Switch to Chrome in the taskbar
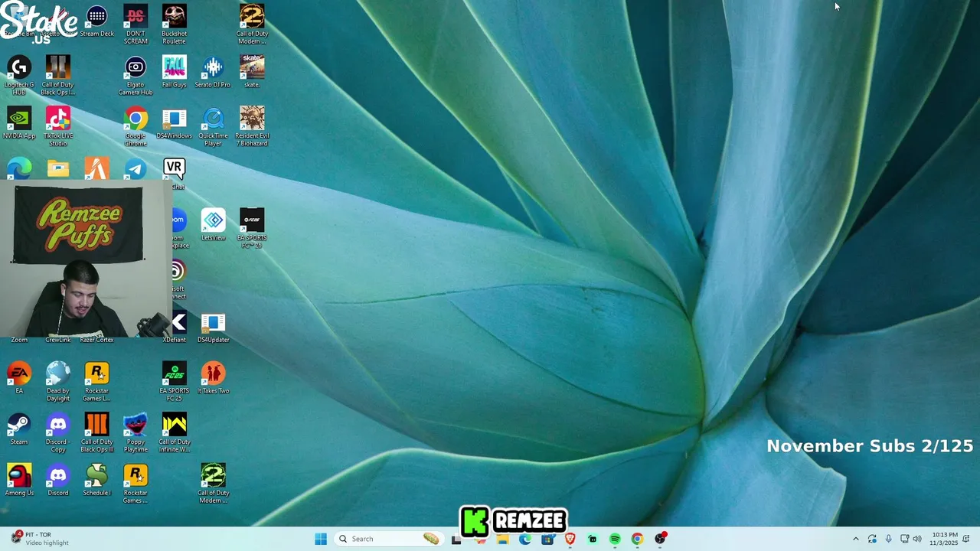Image resolution: width=980 pixels, height=551 pixels. pos(637,539)
